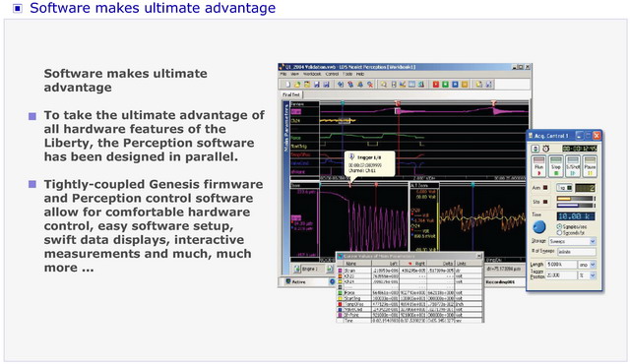Click the # of Sweeps input field

577,252
